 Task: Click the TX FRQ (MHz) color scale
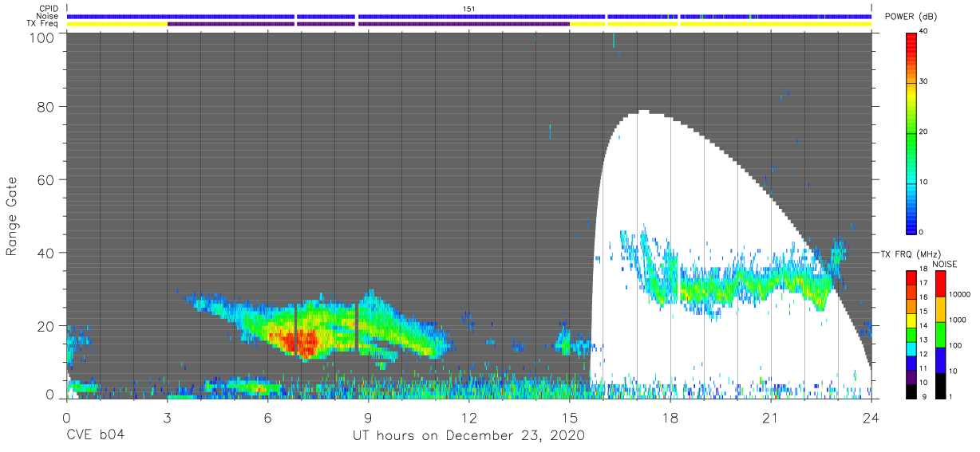point(911,334)
